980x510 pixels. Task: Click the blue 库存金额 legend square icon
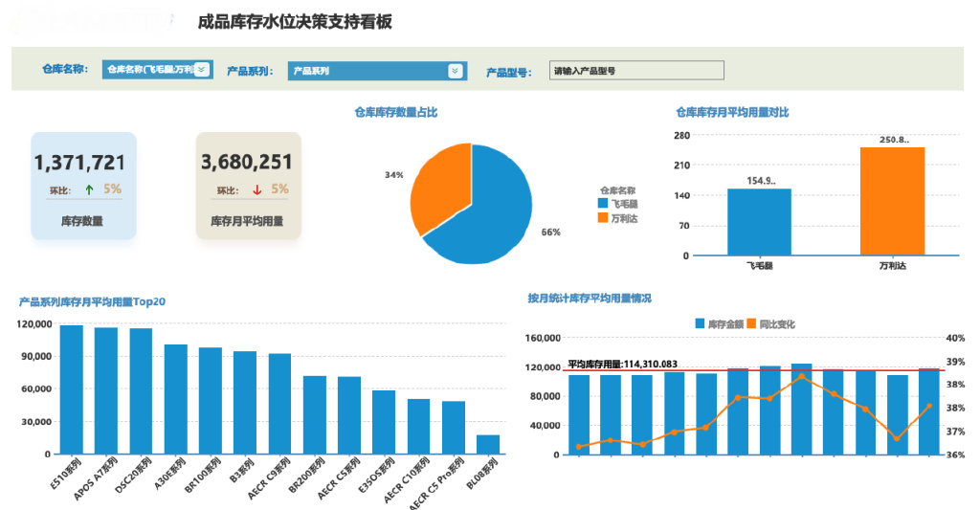(700, 324)
